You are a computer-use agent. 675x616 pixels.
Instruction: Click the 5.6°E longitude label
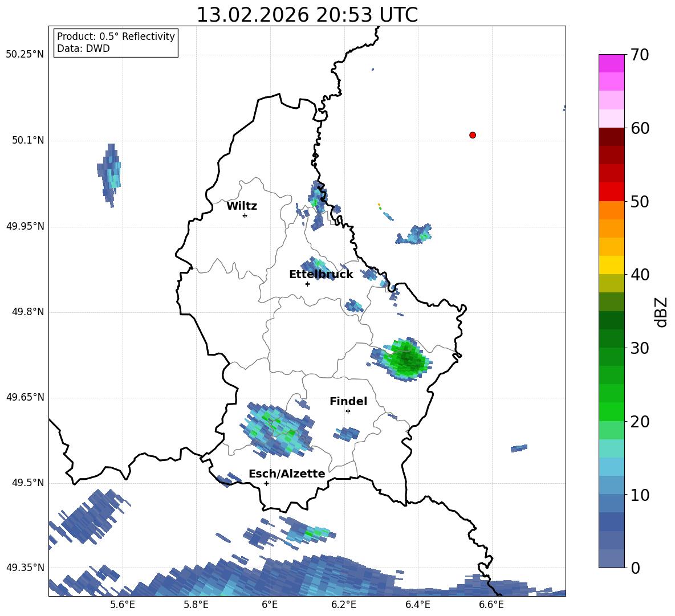coord(123,605)
